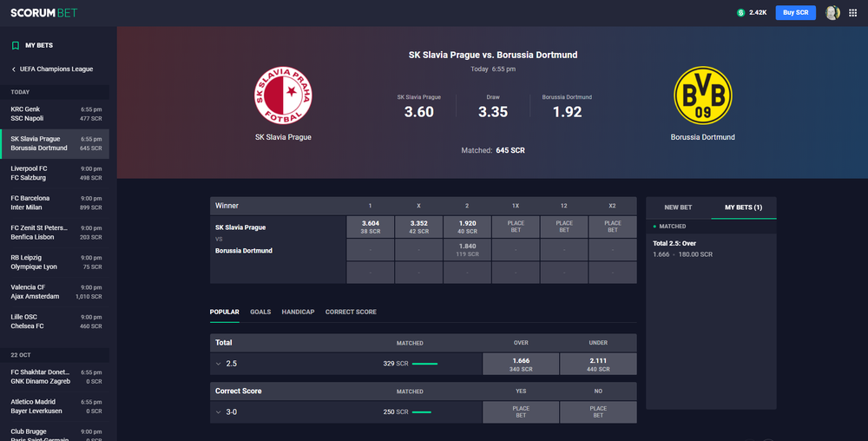The image size is (868, 441).
Task: Click UEFA Champions League back link
Action: click(56, 69)
